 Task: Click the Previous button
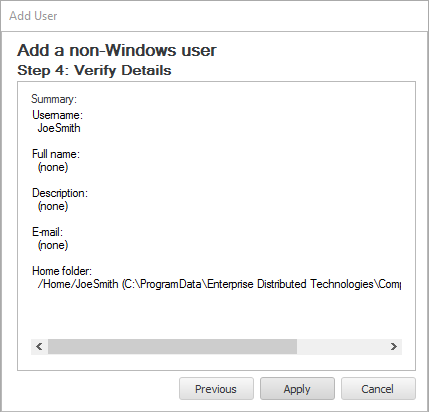coord(216,389)
